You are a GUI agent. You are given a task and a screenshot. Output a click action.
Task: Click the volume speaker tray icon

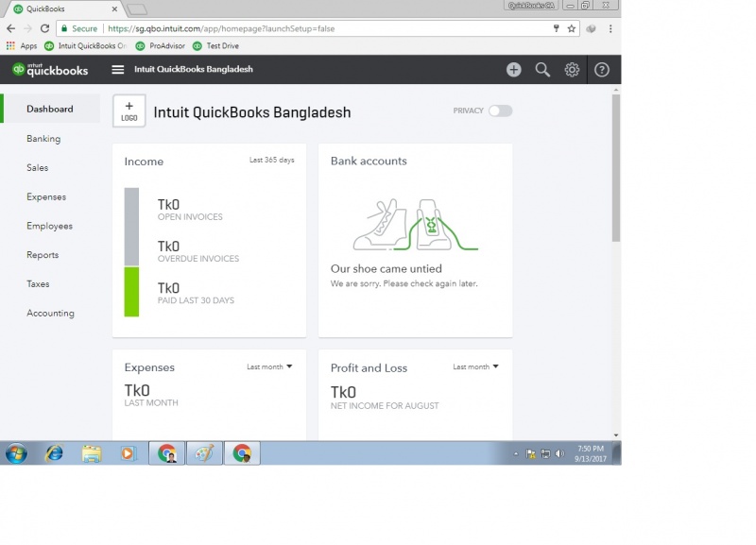pyautogui.click(x=559, y=453)
